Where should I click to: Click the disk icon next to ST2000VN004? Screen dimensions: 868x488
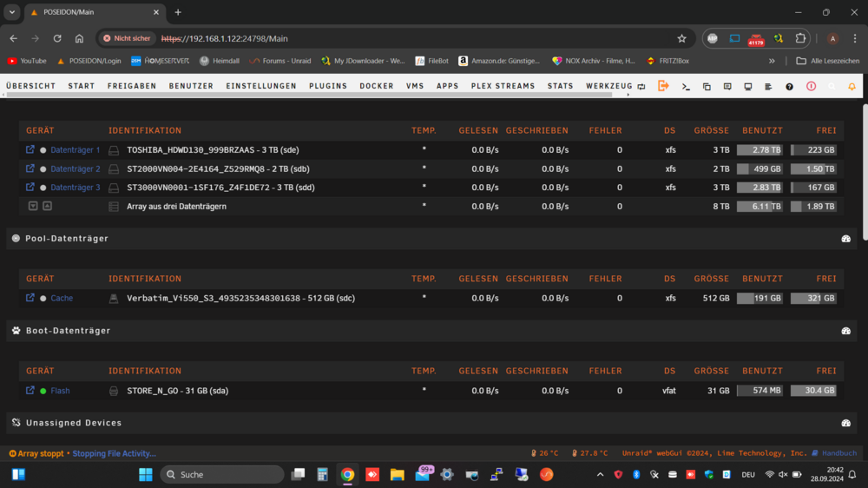point(114,169)
